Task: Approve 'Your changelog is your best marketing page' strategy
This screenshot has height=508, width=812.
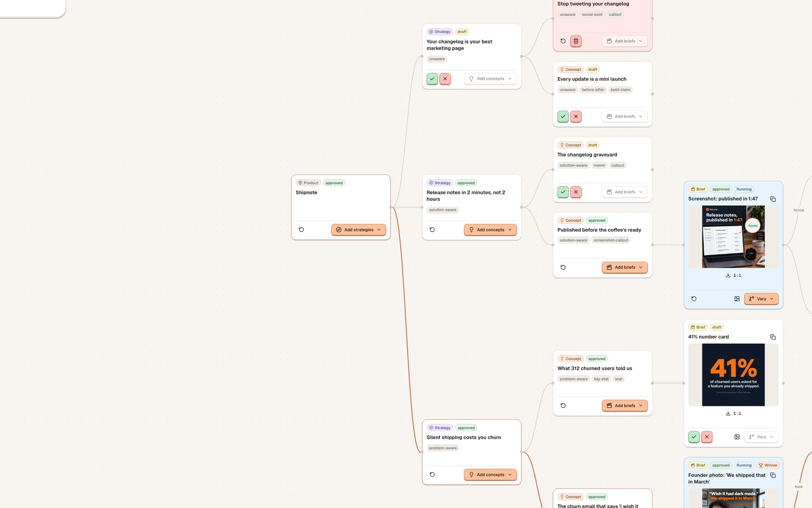Action: pyautogui.click(x=432, y=79)
